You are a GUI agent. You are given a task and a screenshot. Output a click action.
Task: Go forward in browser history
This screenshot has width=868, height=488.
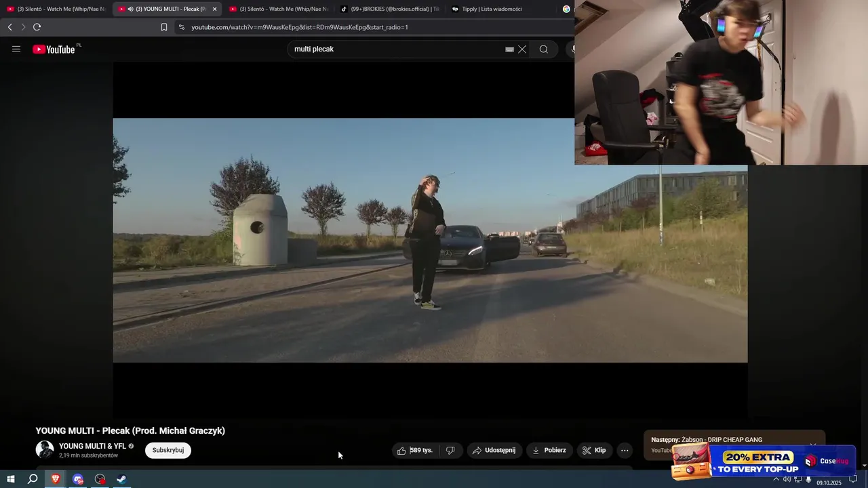[23, 27]
